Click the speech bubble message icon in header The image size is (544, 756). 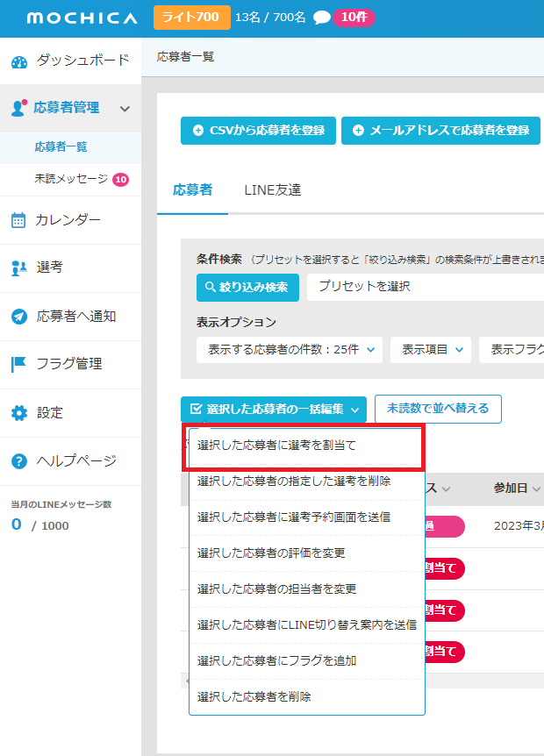click(321, 18)
